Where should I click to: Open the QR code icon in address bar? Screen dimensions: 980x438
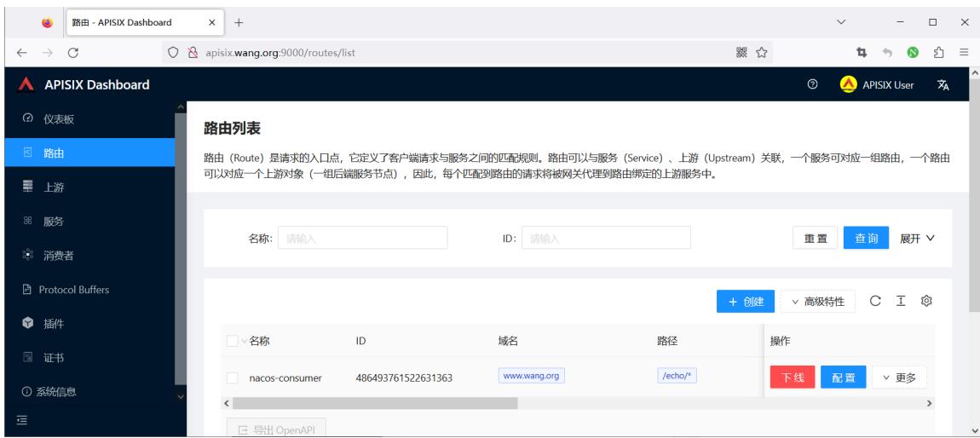[742, 53]
